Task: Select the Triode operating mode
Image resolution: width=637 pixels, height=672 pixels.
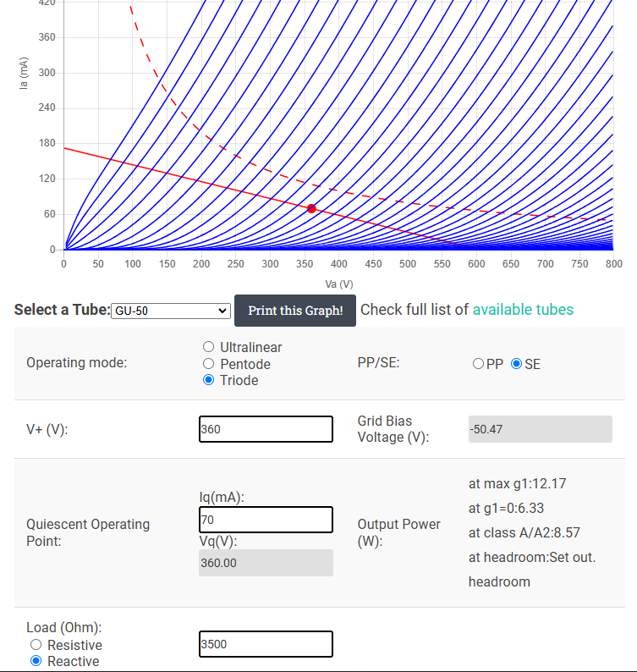Action: coord(209,380)
